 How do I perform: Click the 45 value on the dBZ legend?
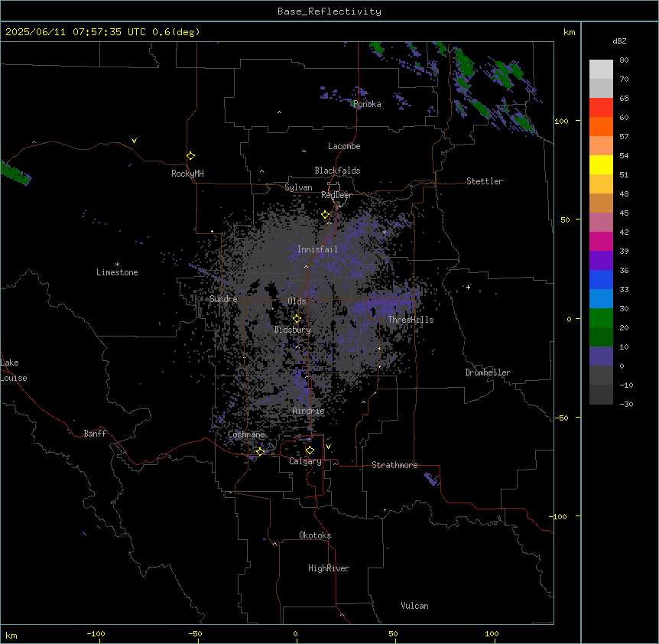tap(624, 213)
